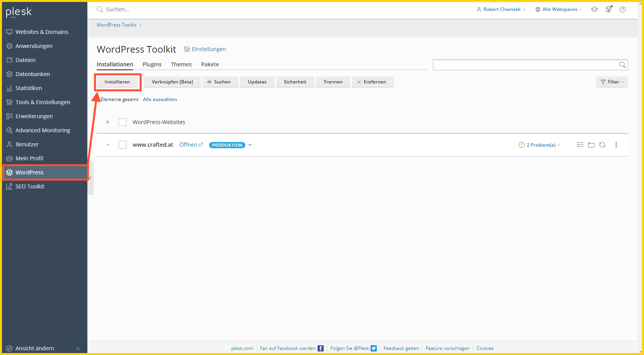
Task: Switch to the Installationen tab
Action: click(115, 64)
